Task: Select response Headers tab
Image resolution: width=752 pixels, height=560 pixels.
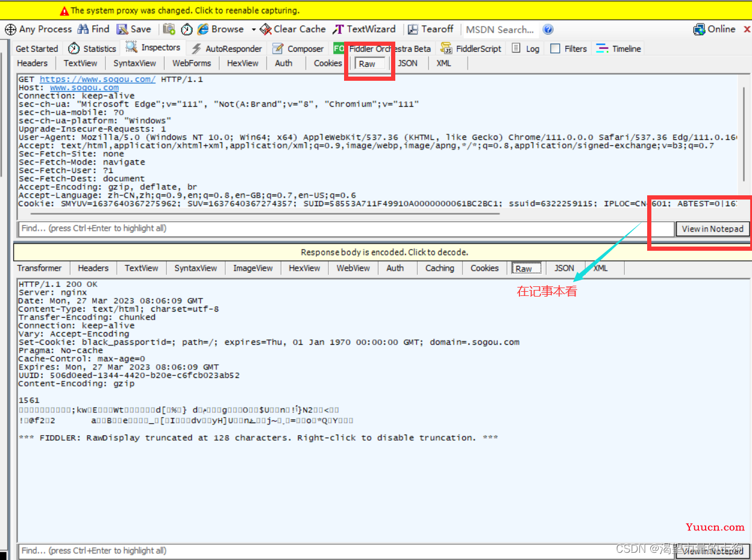Action: [x=93, y=268]
